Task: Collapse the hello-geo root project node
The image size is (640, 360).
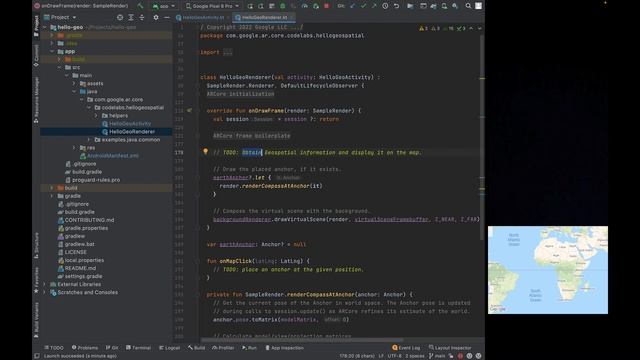Action: point(45,27)
